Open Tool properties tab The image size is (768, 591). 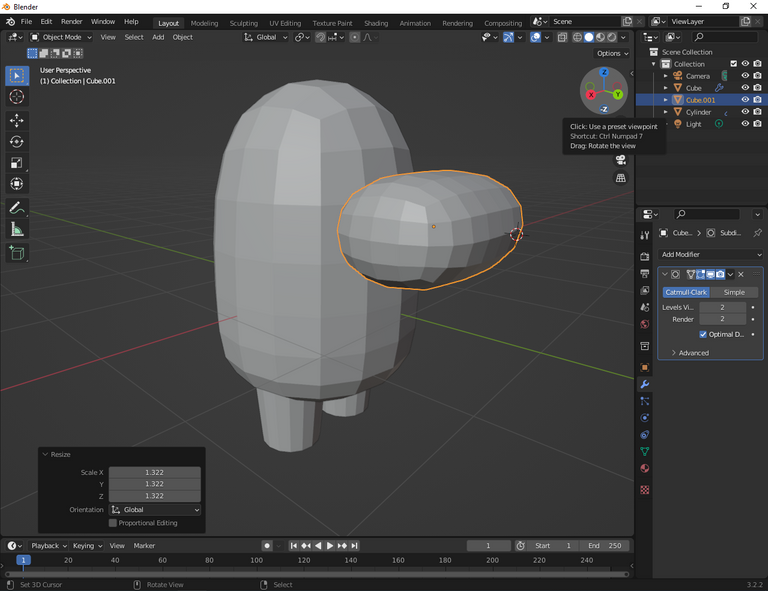pos(645,236)
